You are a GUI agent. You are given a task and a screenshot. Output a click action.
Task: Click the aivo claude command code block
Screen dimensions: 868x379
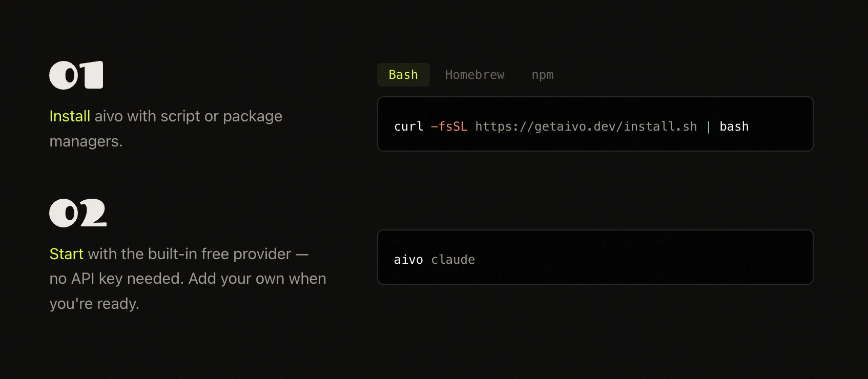[594, 257]
